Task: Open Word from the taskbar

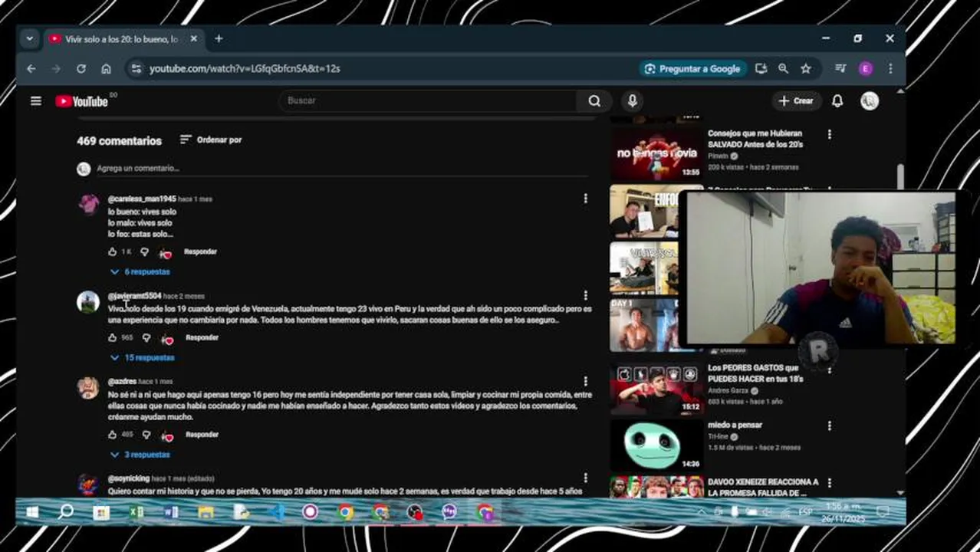Action: [x=171, y=511]
